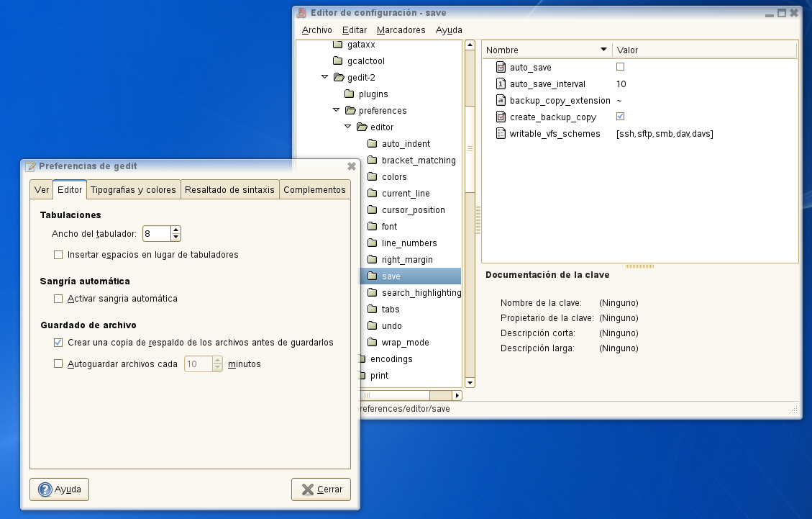Collapse the preferences tree node
The width and height of the screenshot is (812, 519).
tap(337, 110)
